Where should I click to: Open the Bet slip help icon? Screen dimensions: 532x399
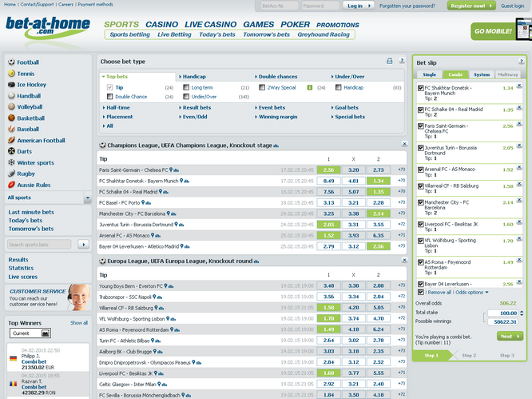click(x=522, y=62)
